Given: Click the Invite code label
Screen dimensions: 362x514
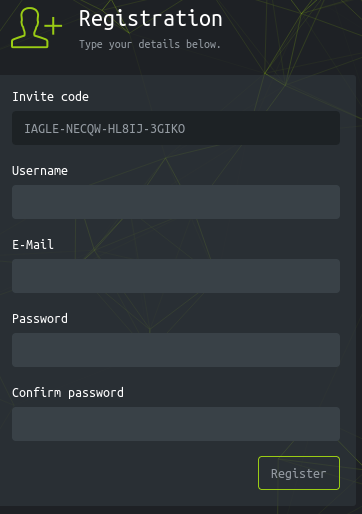Looking at the screenshot, I should pos(50,97).
